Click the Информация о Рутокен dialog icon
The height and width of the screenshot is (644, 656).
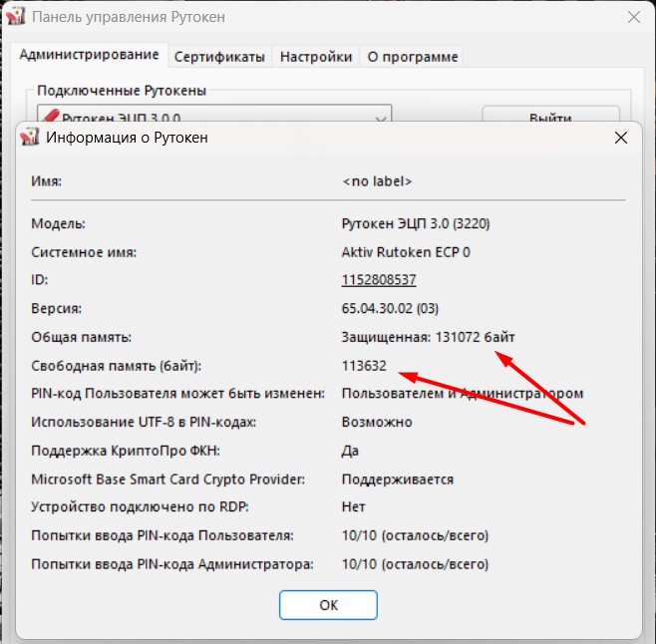point(30,137)
